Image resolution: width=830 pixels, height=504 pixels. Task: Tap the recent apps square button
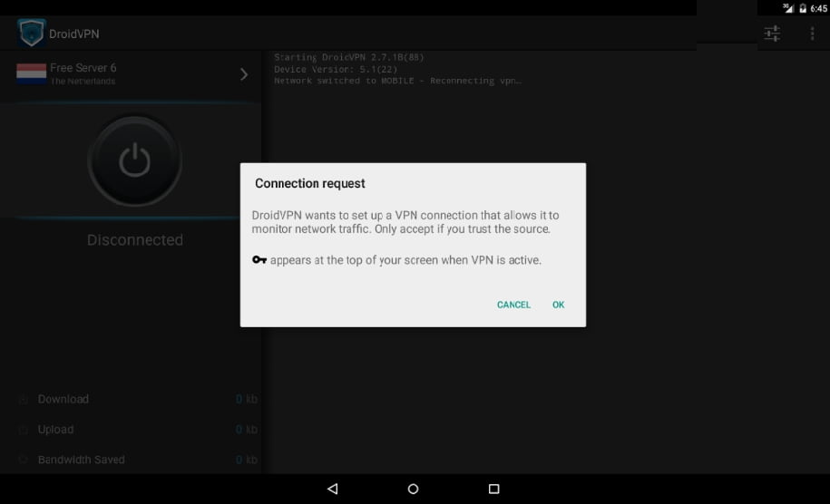pyautogui.click(x=493, y=489)
